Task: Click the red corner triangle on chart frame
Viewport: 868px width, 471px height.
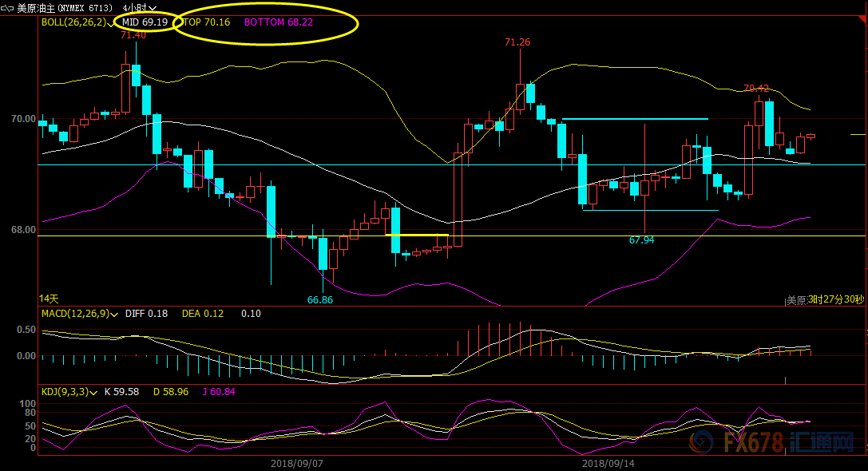Action: (862, 20)
